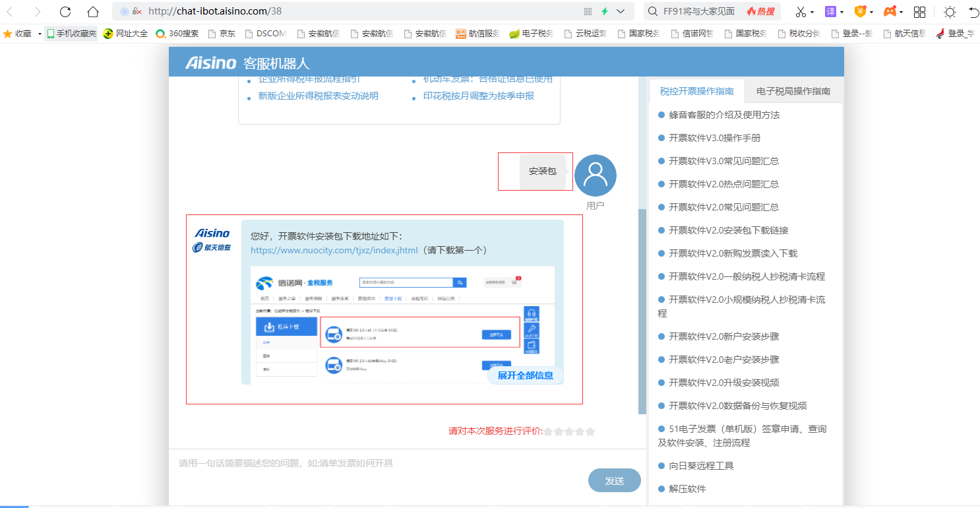The image size is (980, 508).
Task: Click the 安装包 user message bubble
Action: [x=542, y=172]
